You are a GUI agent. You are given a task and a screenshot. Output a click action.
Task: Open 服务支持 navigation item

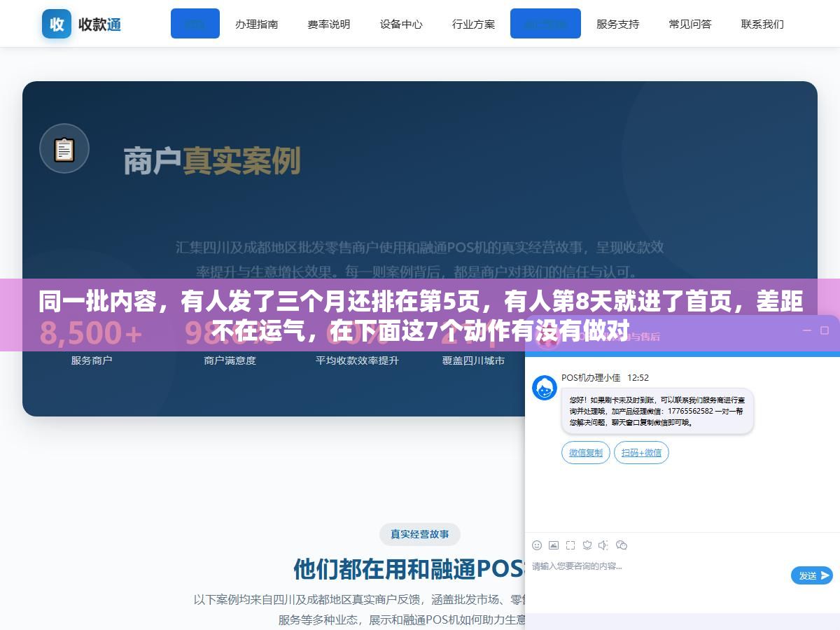pyautogui.click(x=617, y=24)
